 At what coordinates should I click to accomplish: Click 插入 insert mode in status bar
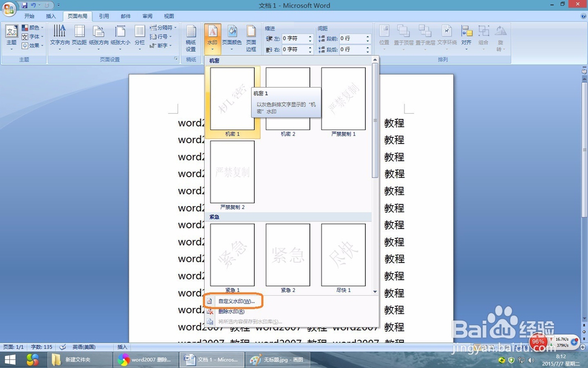pos(123,347)
